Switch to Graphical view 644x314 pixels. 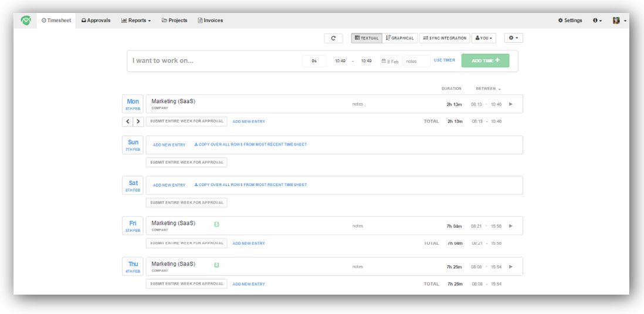tap(400, 38)
